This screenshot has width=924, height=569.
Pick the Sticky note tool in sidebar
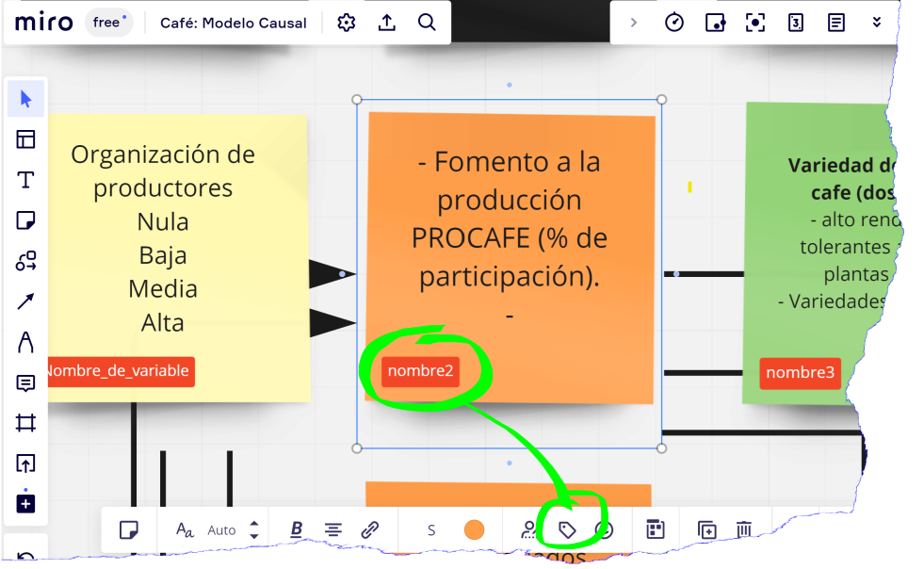[25, 221]
